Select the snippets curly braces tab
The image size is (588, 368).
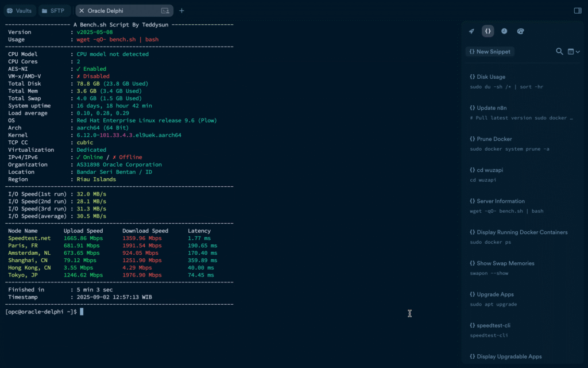[488, 32]
